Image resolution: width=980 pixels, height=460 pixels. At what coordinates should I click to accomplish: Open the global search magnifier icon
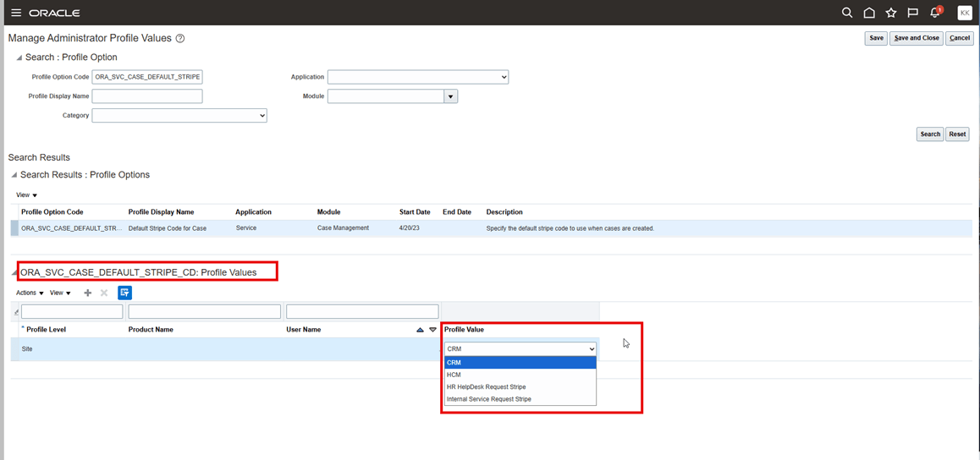(847, 13)
